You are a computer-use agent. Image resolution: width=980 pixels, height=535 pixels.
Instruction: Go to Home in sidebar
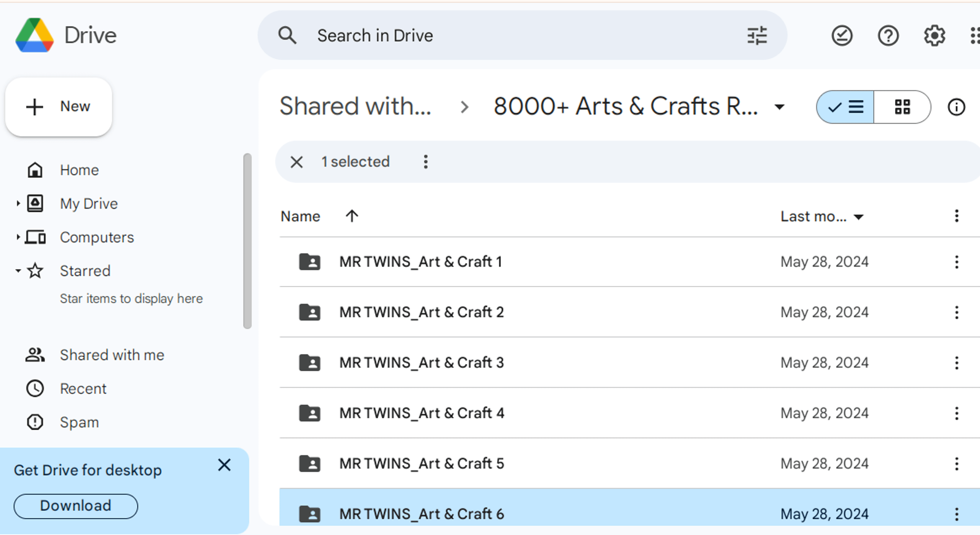(79, 170)
